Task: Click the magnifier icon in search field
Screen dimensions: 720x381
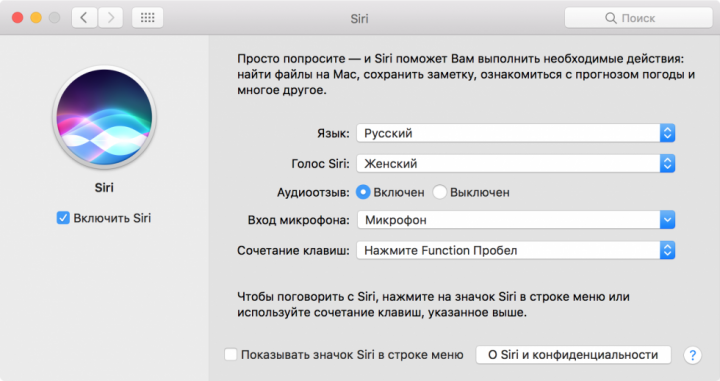Action: [x=610, y=18]
